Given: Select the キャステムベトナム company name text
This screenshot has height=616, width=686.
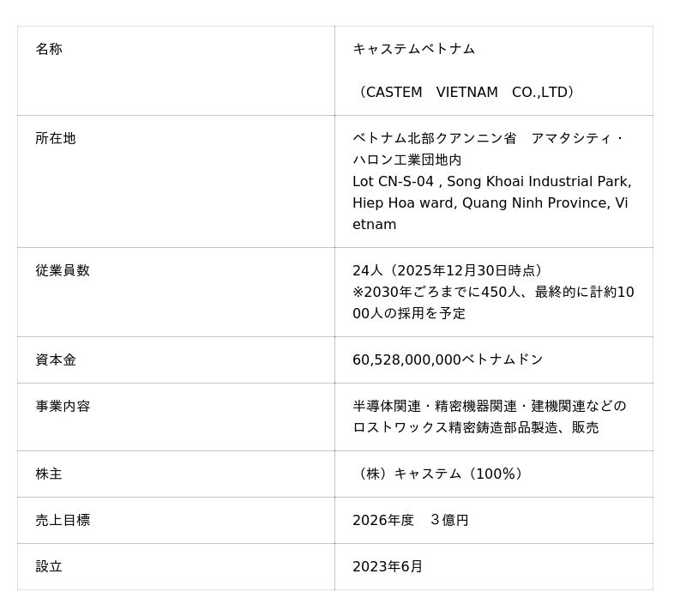Looking at the screenshot, I should 413,49.
